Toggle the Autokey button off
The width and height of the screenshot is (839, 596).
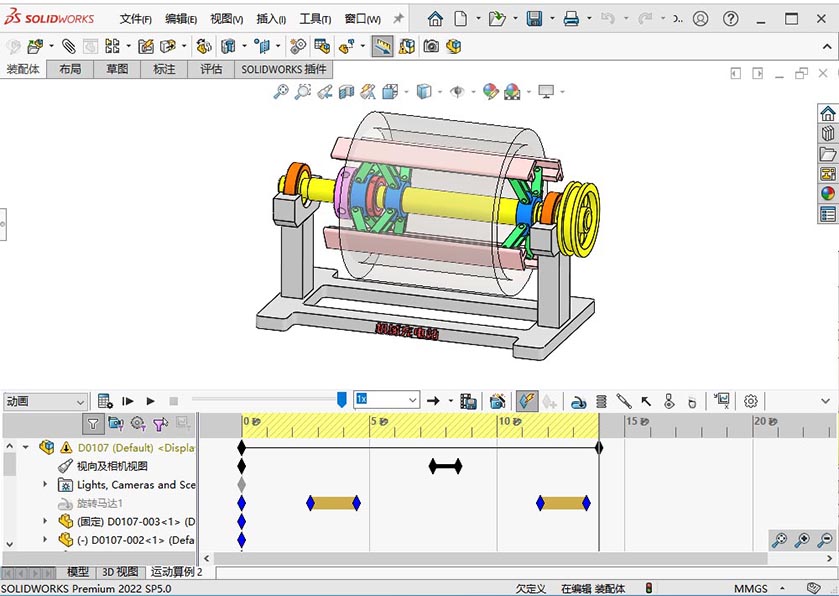click(527, 401)
